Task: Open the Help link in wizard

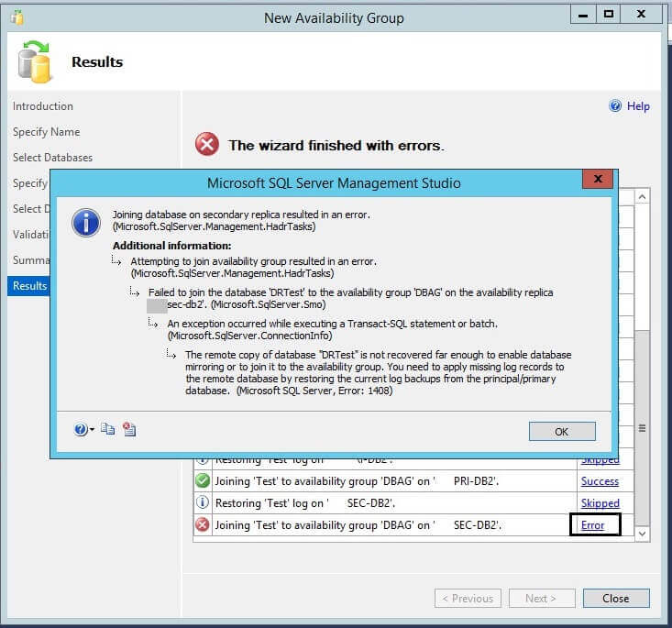Action: (x=638, y=105)
